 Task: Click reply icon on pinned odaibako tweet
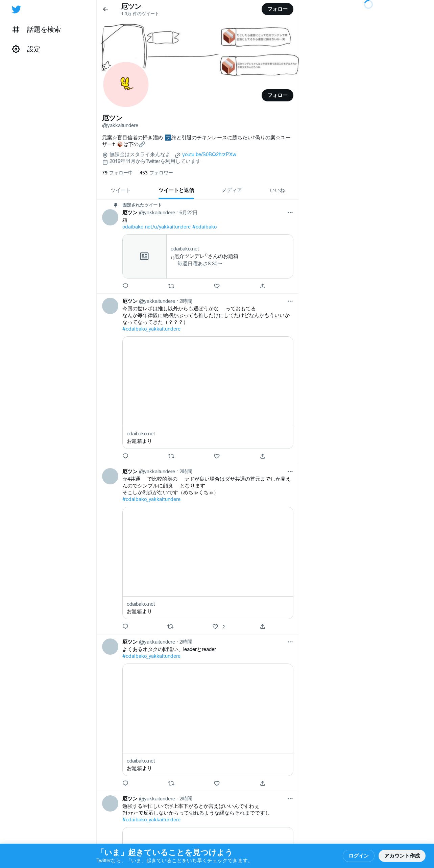pos(125,286)
